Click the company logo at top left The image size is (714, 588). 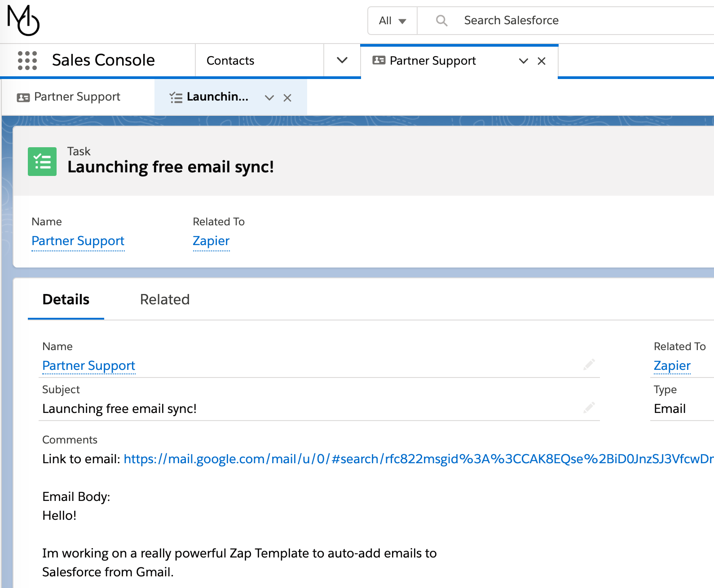tap(23, 20)
